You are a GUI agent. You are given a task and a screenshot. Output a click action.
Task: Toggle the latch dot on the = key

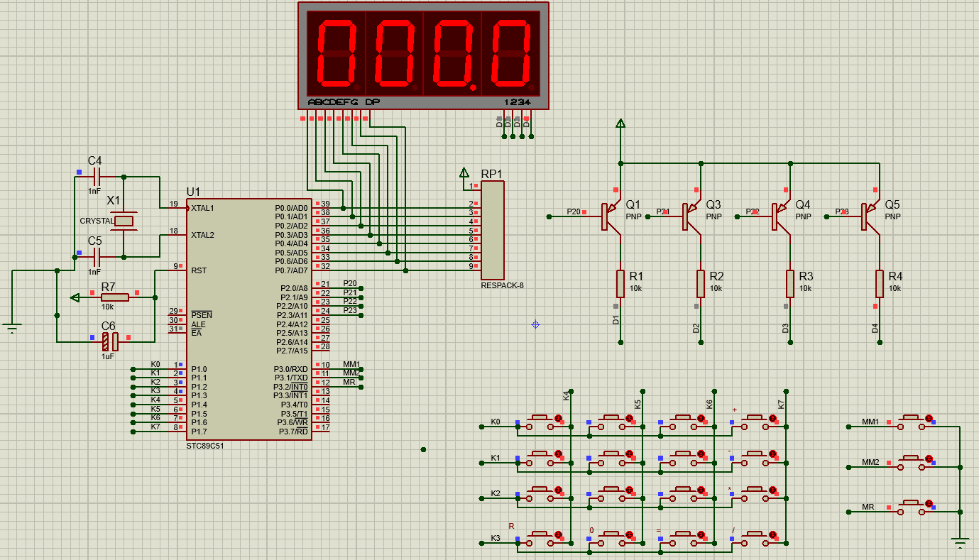(x=701, y=536)
